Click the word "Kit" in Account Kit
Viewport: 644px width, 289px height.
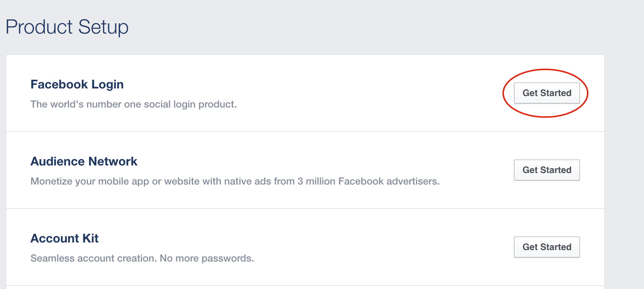(91, 238)
